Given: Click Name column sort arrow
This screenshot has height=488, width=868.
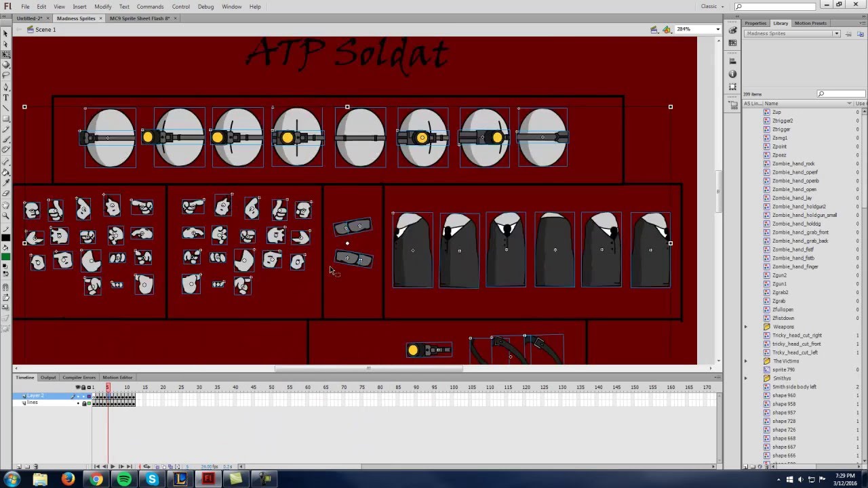Looking at the screenshot, I should click(x=849, y=104).
